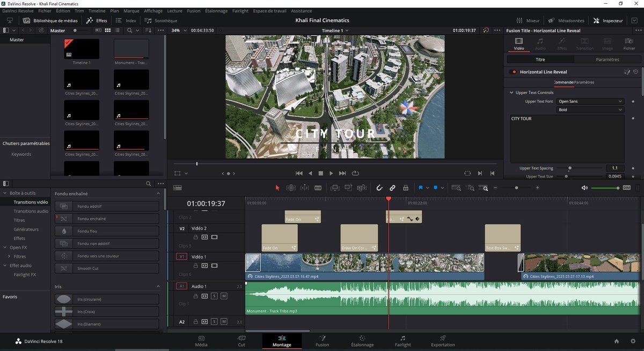Disable the Horizontal Line Reveal toggle switch
The image size is (644, 351).
coord(513,72)
